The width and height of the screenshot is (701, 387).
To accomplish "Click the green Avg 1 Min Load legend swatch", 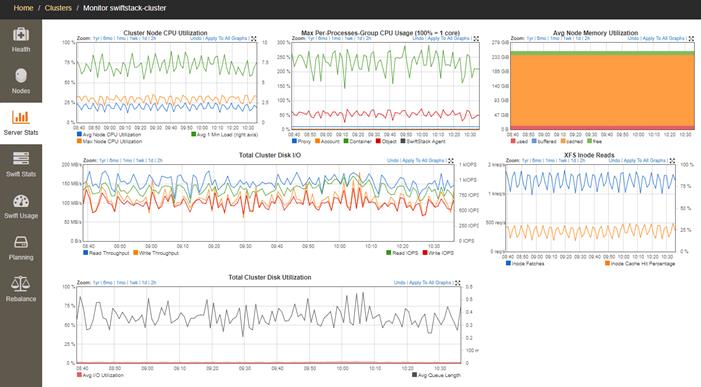I will point(194,134).
